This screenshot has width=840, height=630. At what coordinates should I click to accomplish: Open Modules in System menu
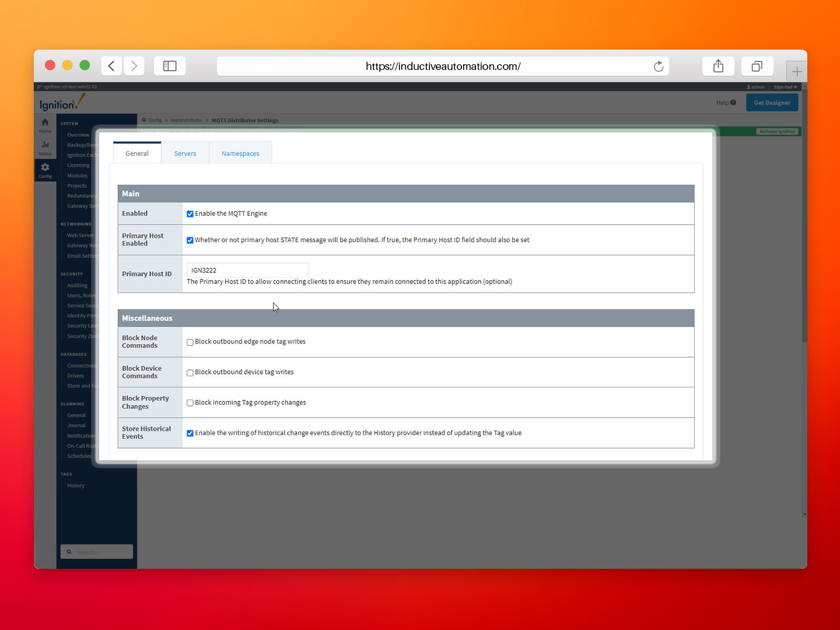[x=77, y=176]
